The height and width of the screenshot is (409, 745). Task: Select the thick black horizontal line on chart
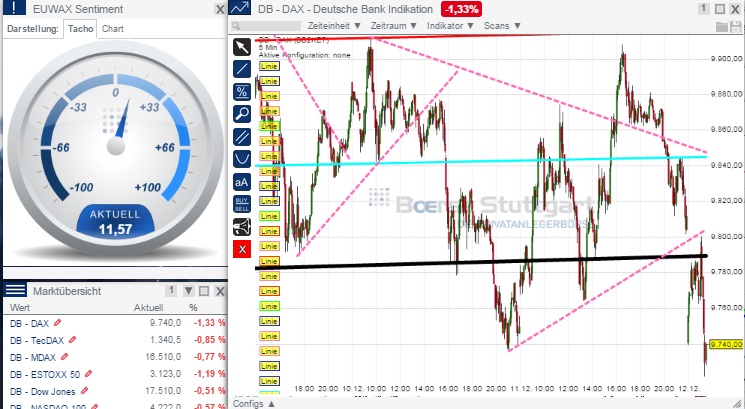pos(480,262)
